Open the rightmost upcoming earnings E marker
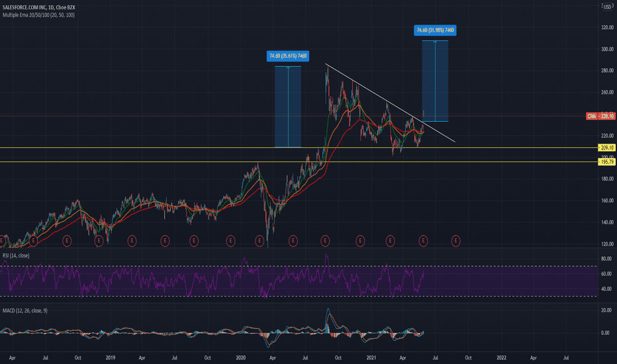617x364 pixels. pyautogui.click(x=455, y=240)
